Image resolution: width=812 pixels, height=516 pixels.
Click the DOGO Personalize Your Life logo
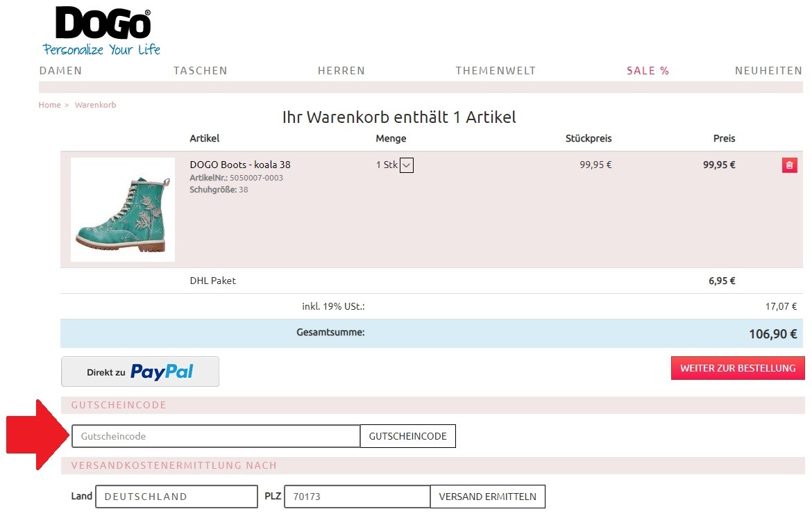(102, 32)
